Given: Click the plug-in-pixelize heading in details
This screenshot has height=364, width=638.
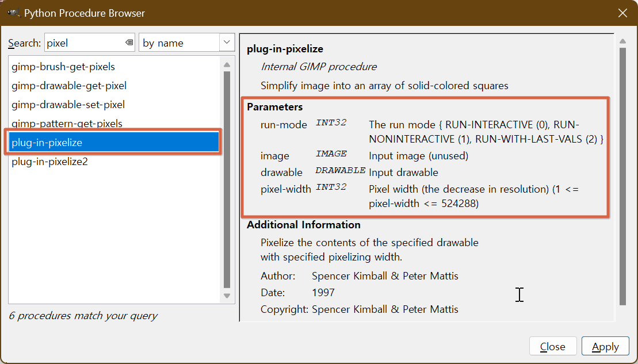Looking at the screenshot, I should click(x=285, y=49).
